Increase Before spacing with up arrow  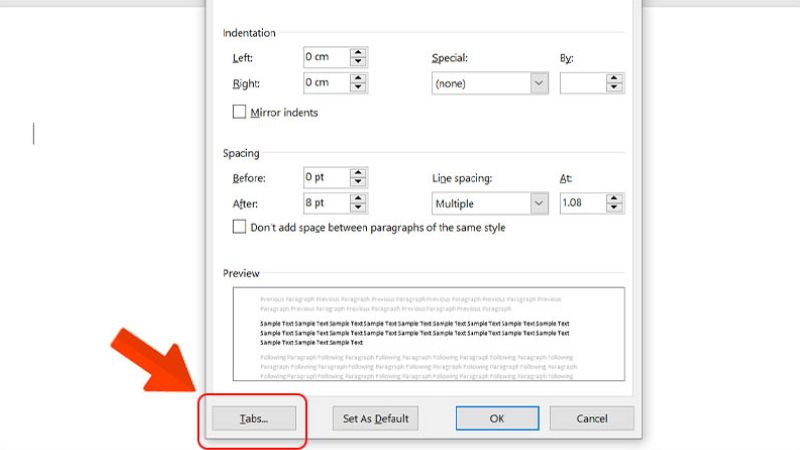tap(358, 172)
